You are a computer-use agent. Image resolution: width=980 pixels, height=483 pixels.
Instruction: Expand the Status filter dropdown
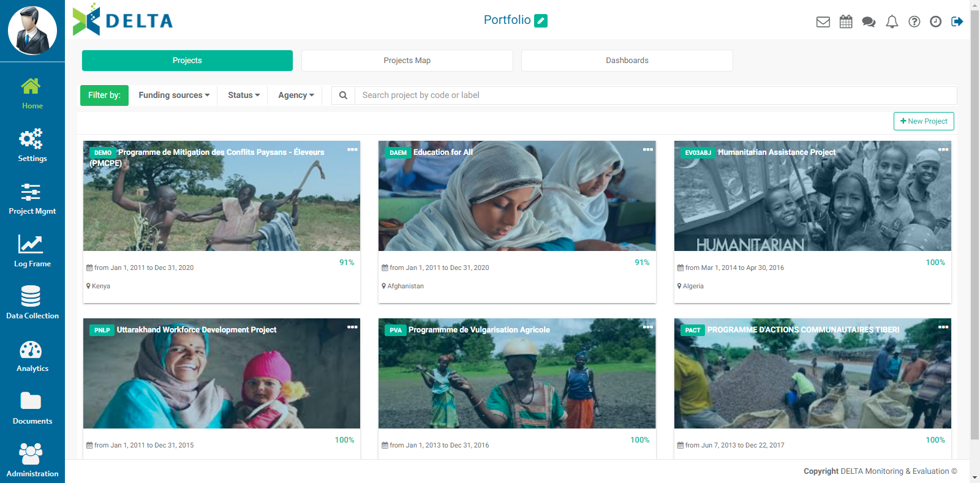click(244, 95)
